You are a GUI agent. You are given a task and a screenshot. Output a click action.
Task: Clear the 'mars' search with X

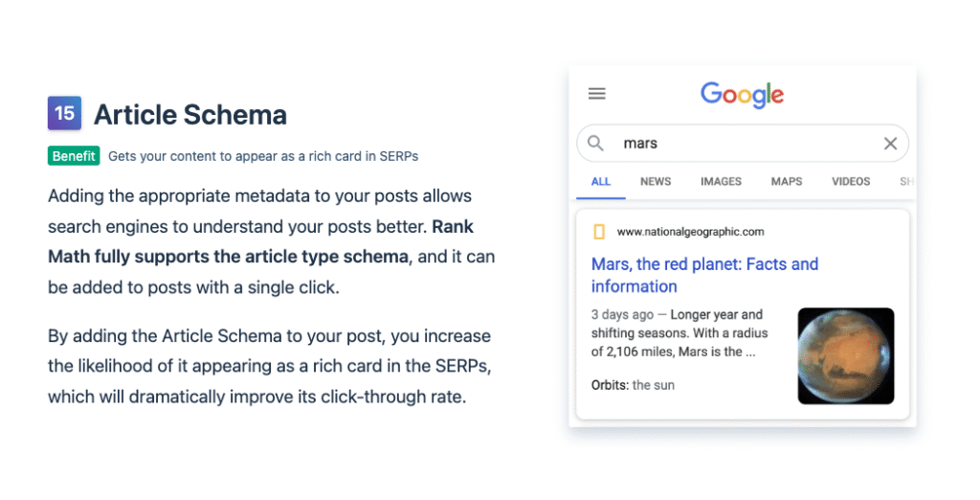tap(890, 144)
